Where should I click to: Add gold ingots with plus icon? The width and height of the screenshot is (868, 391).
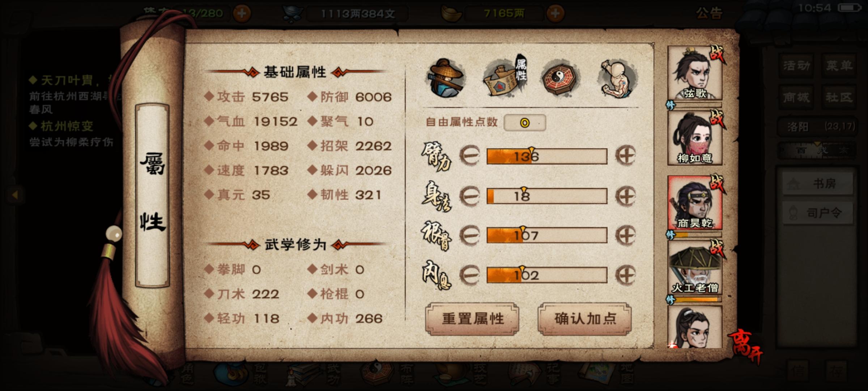pos(555,13)
